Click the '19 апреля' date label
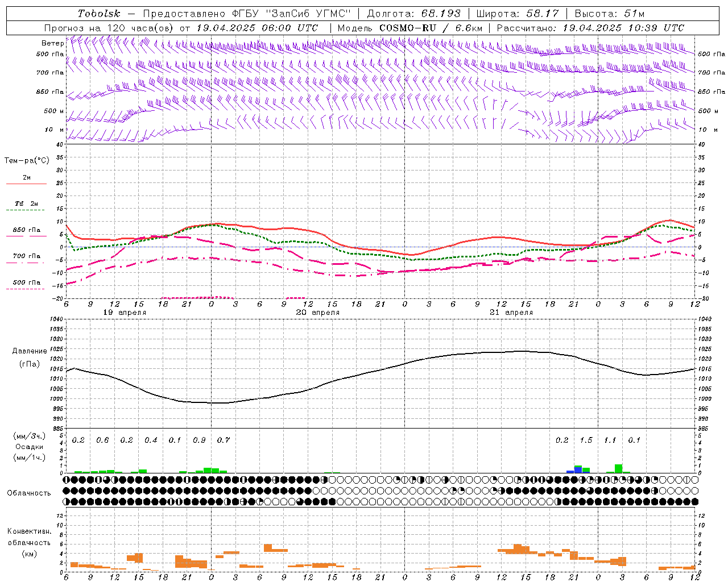 [x=125, y=313]
